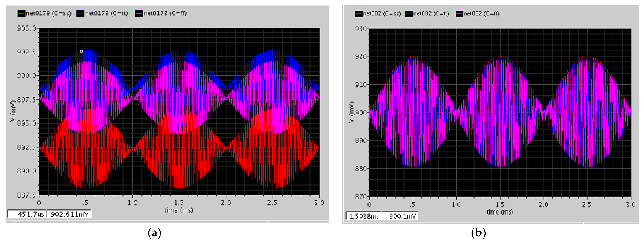Click magenta swatch for net082 (C=ff)
644x244 pixels.
pyautogui.click(x=460, y=14)
